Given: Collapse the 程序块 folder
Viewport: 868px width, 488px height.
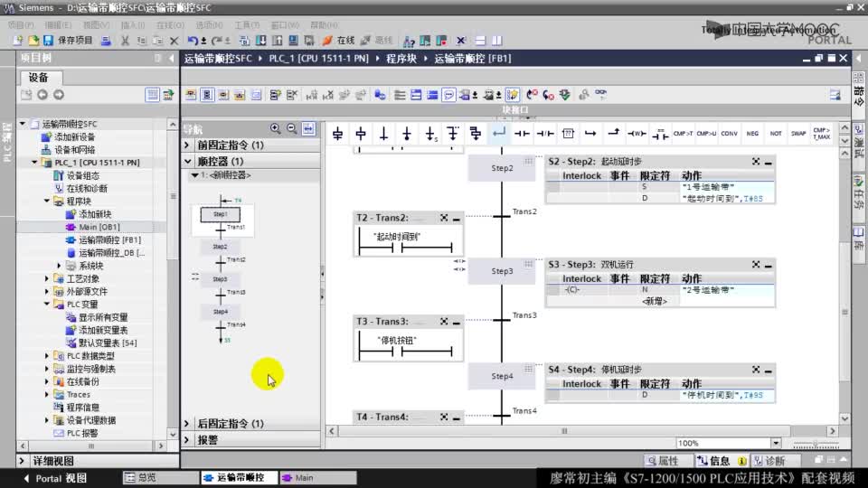Looking at the screenshot, I should tap(47, 201).
